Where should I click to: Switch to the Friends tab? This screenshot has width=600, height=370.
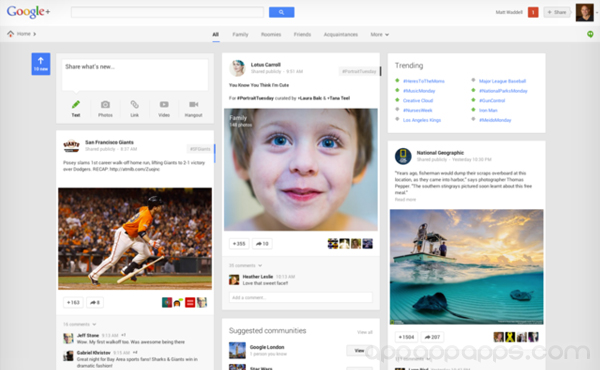(x=302, y=34)
